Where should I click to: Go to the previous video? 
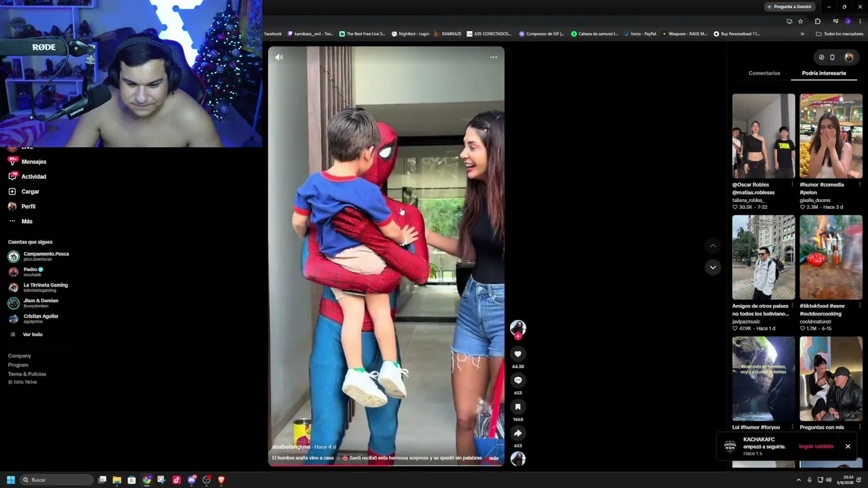(712, 245)
